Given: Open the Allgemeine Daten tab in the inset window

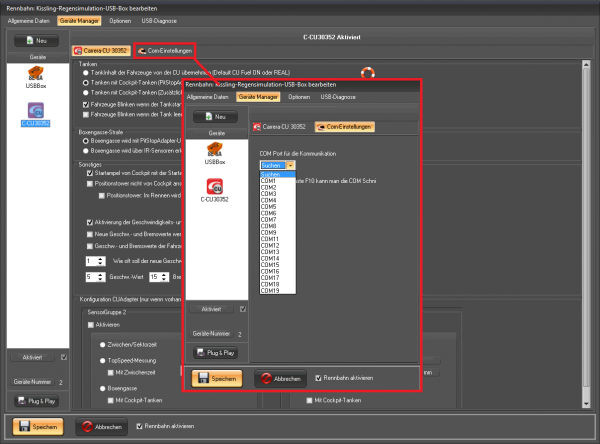Looking at the screenshot, I should pyautogui.click(x=207, y=97).
